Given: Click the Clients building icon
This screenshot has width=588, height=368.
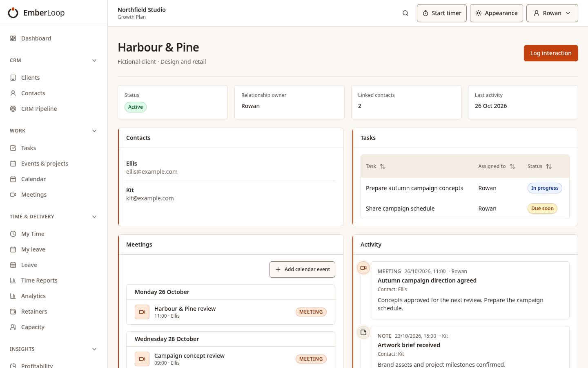Looking at the screenshot, I should [x=13, y=78].
